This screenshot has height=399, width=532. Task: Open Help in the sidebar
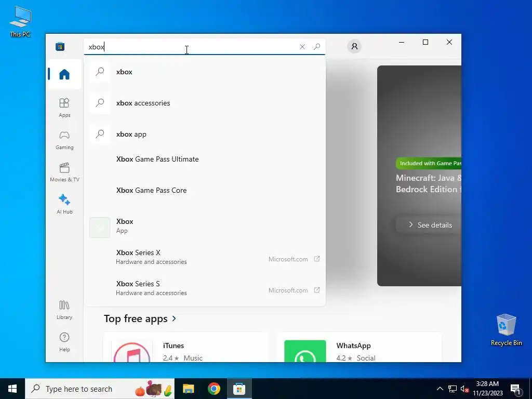[64, 342]
